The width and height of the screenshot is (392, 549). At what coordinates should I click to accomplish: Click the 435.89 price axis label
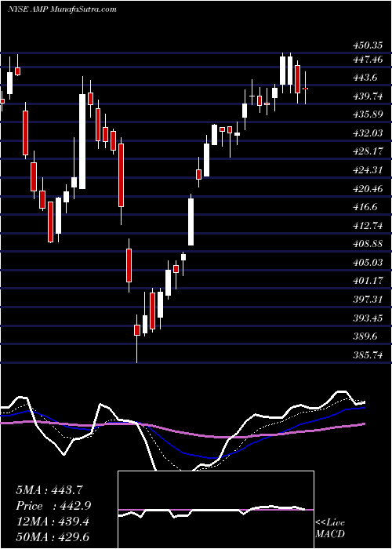pyautogui.click(x=367, y=115)
